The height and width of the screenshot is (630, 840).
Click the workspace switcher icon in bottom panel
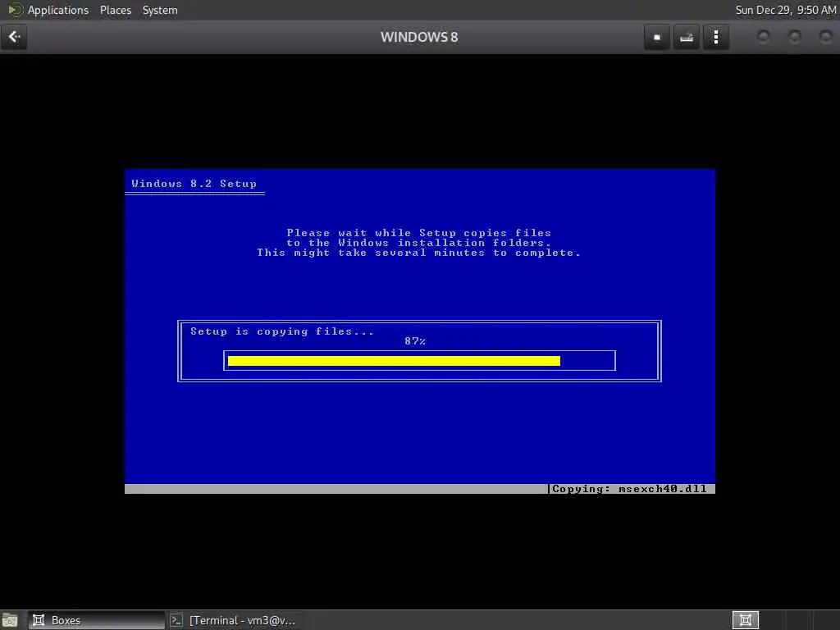[745, 620]
